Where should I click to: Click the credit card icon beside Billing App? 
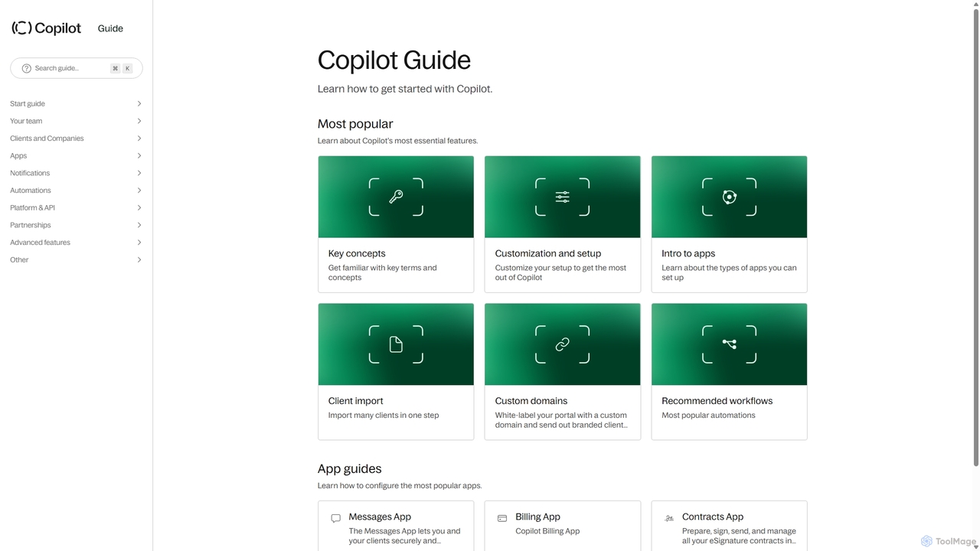502,518
